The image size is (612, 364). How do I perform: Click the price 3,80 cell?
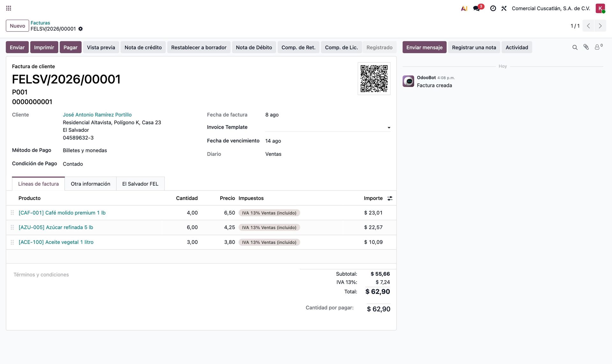pos(229,242)
